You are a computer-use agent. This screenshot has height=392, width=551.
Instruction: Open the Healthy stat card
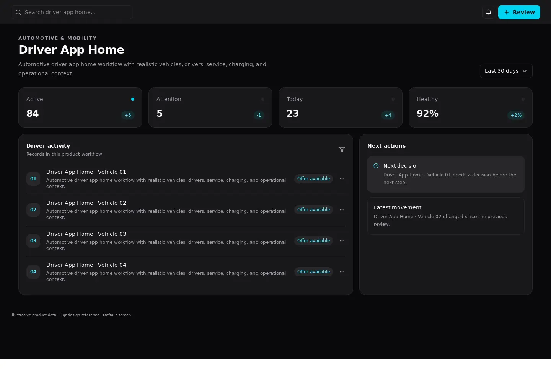(471, 108)
